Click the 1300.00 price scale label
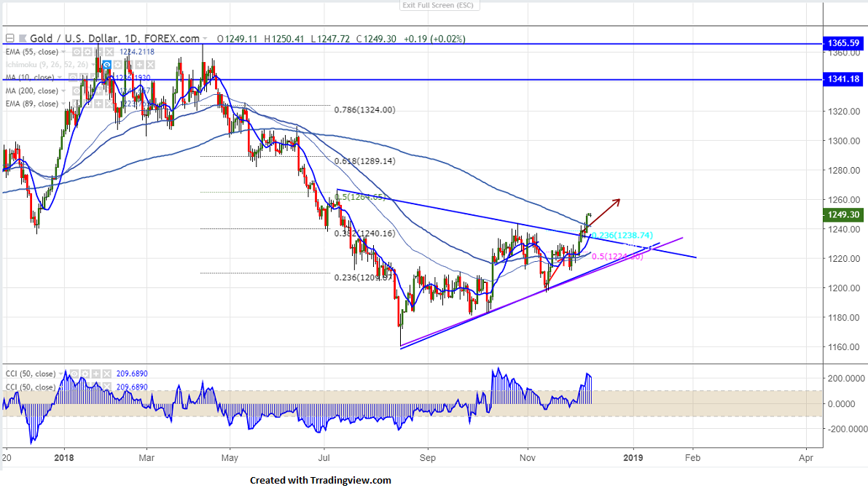Screen dimensions: 868x496 coord(844,141)
